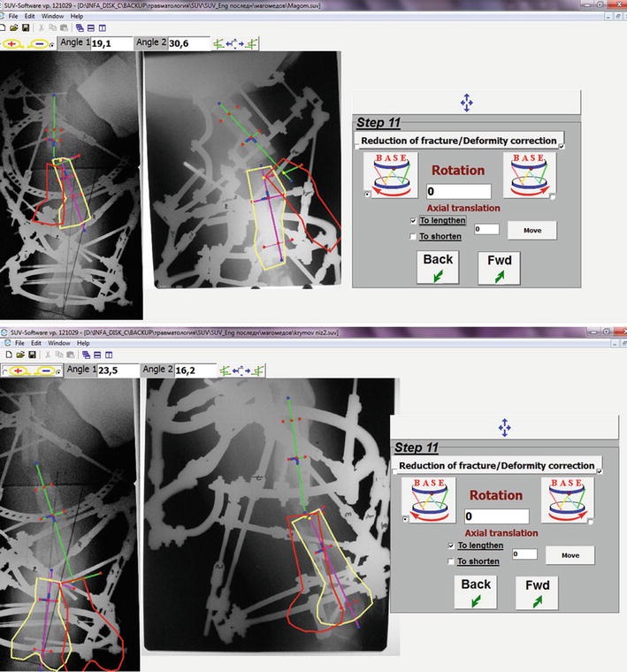Image resolution: width=627 pixels, height=672 pixels.
Task: Expand Reduction of fracture dropdown in upper panel
Action: coord(561,145)
